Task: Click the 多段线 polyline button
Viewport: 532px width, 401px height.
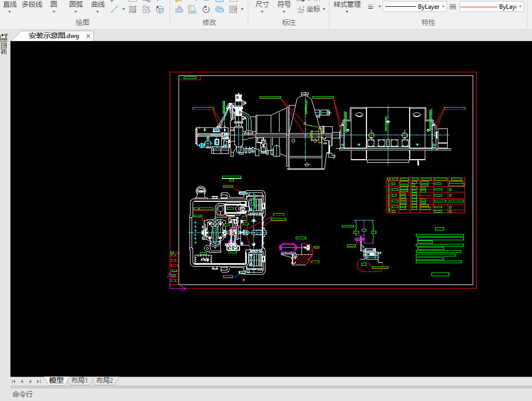Action: [x=32, y=5]
